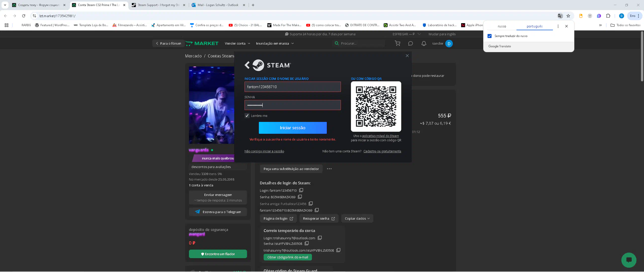Click Cadastre-se gratuitamente link
The height and width of the screenshot is (272, 644).
coord(382,151)
